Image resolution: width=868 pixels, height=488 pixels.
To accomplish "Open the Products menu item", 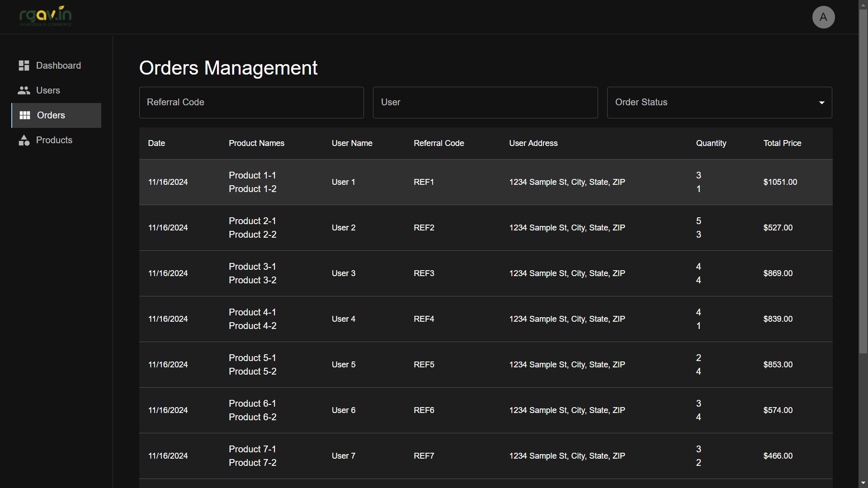I will click(54, 140).
